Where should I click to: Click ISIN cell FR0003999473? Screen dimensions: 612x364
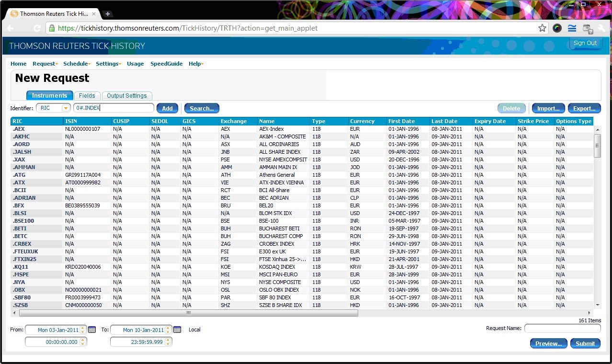(87, 297)
